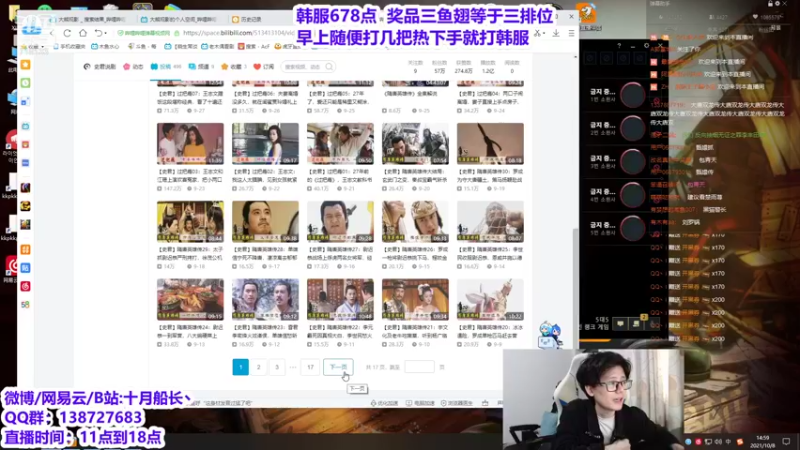Open the 过把瘾01 video thumbnail
This screenshot has height=450, width=800.
coord(340,143)
